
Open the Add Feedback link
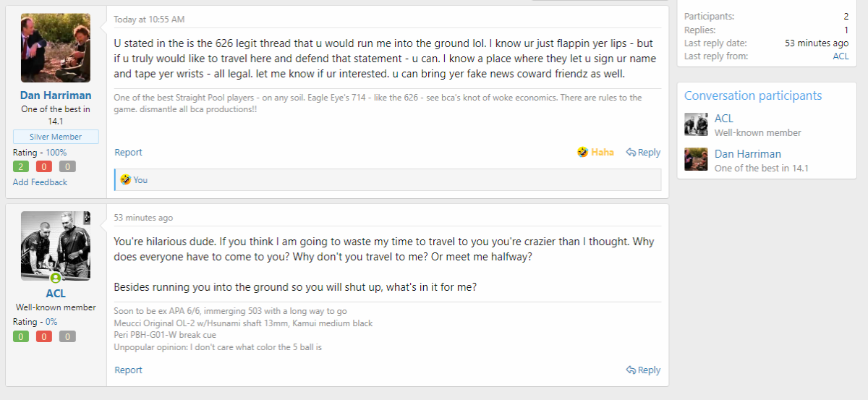click(x=40, y=182)
